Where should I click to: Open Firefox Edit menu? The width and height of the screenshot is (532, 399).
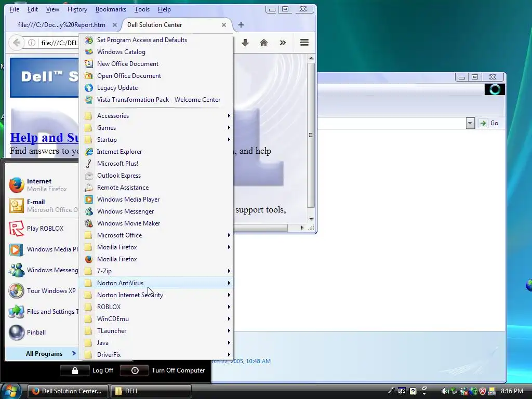tap(33, 9)
